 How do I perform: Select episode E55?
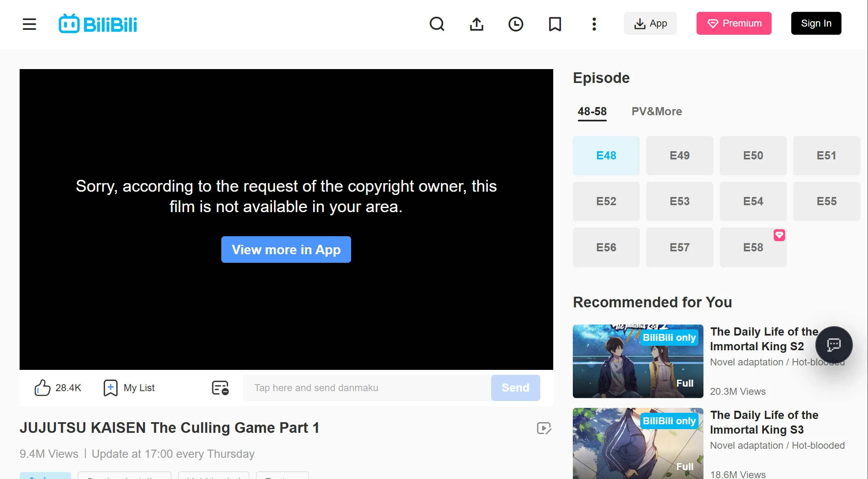(x=826, y=201)
